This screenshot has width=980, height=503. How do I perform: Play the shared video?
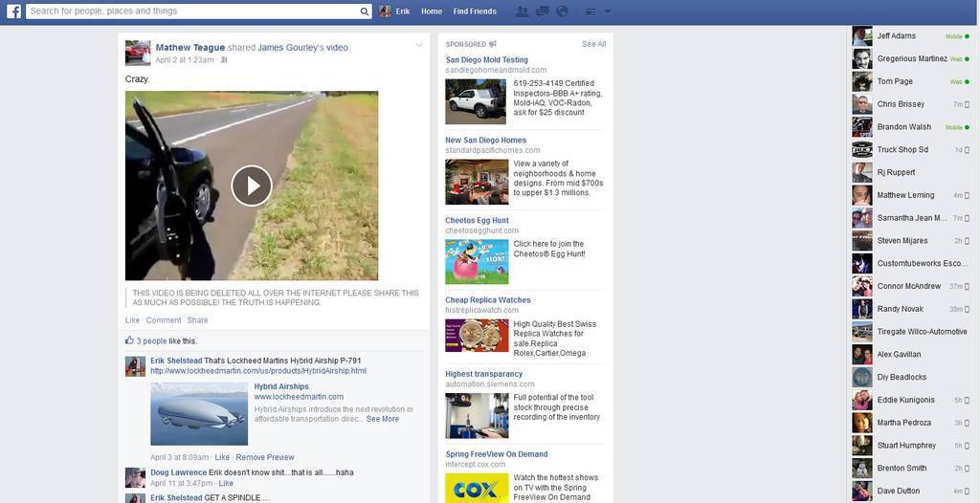[x=252, y=186]
